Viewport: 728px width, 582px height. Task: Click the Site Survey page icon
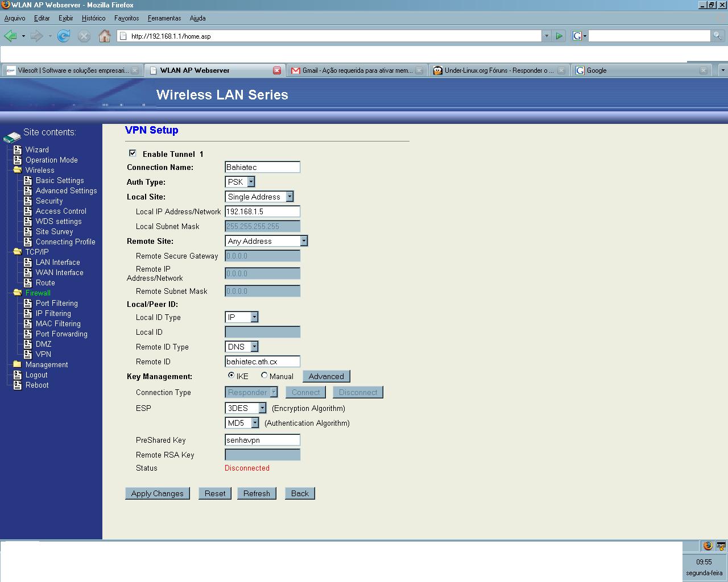[x=28, y=231]
